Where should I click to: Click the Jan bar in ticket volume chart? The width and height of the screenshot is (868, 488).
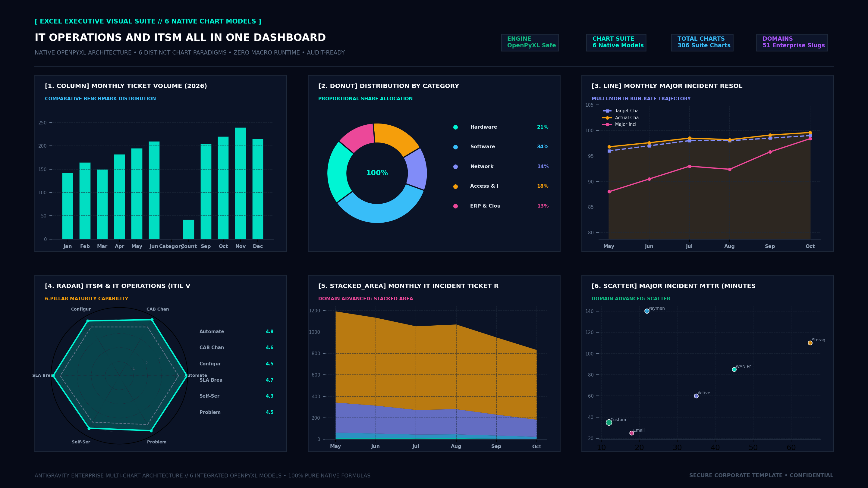pos(68,206)
